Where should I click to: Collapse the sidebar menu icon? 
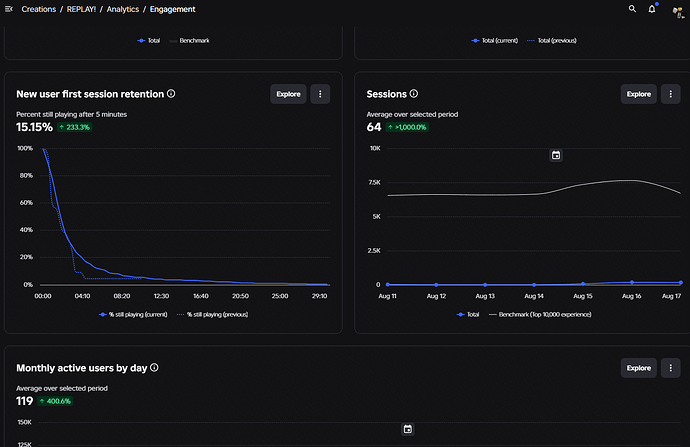(x=8, y=9)
